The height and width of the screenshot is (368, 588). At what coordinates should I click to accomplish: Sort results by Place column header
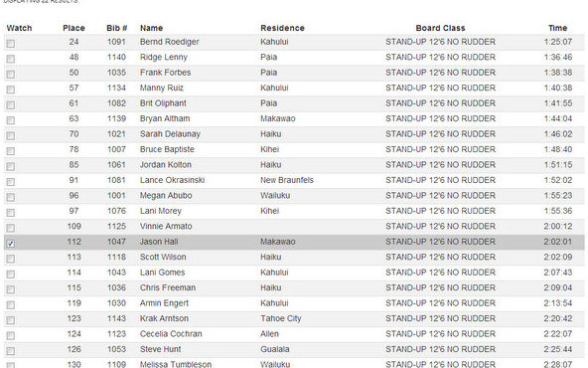73,28
